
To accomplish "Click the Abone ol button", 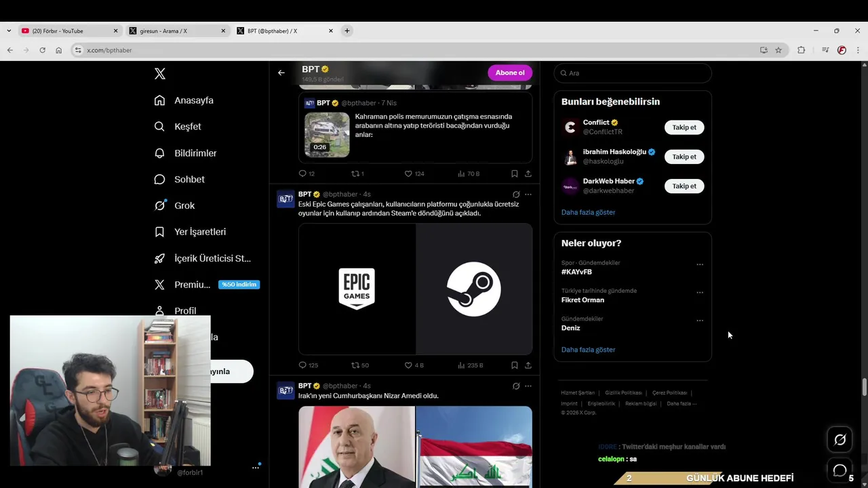I will pyautogui.click(x=510, y=73).
